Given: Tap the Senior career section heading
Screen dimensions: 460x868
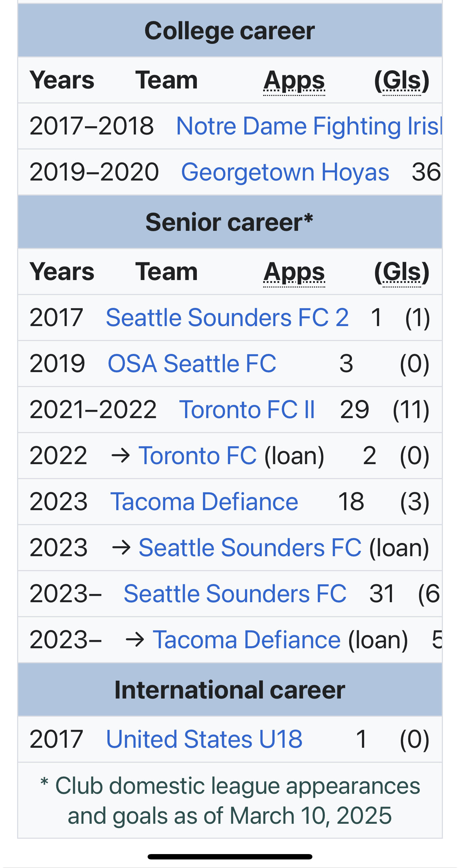Looking at the screenshot, I should click(230, 222).
